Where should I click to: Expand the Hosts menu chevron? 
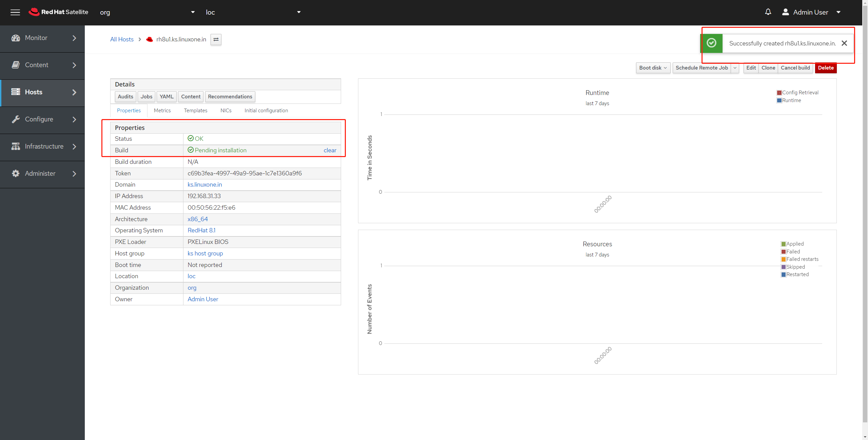coord(74,92)
